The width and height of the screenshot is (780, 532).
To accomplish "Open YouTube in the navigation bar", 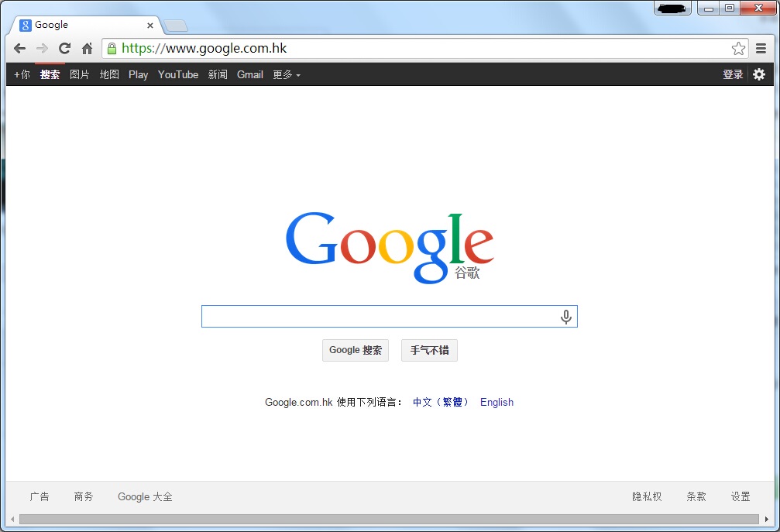I will tap(178, 74).
